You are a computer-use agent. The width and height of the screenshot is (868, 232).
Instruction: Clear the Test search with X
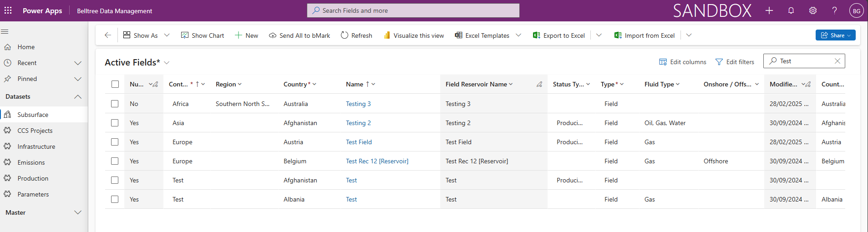[838, 61]
